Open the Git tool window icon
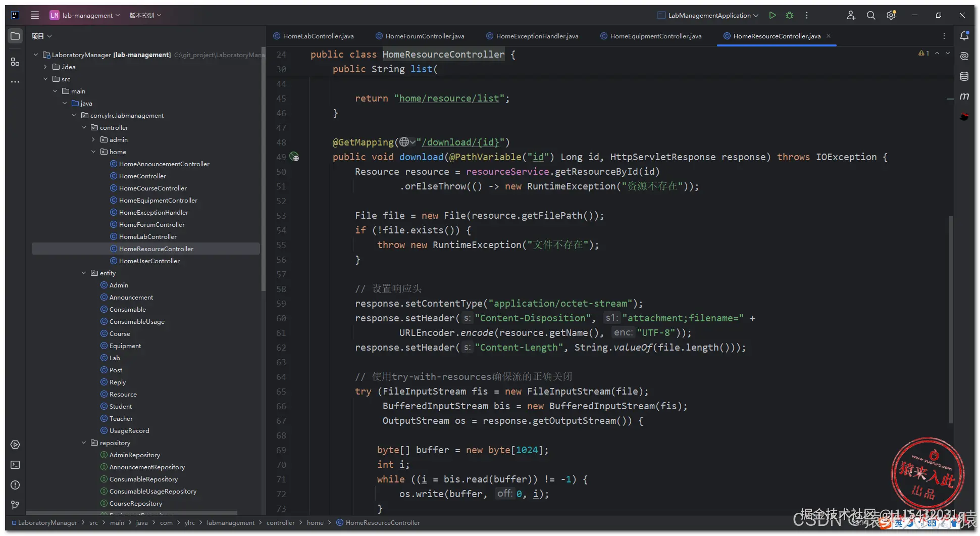The width and height of the screenshot is (980, 536). 15,505
